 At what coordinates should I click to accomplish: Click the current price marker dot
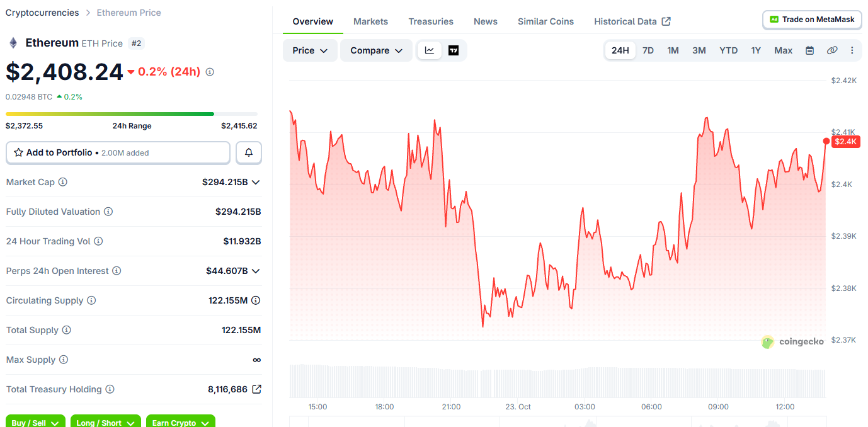826,141
